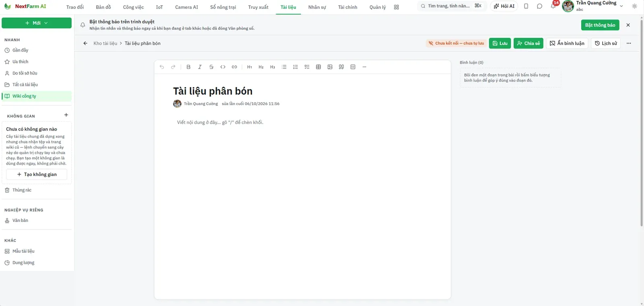Toggle the light/dark theme sun icon
The width and height of the screenshot is (644, 306).
(x=635, y=6)
